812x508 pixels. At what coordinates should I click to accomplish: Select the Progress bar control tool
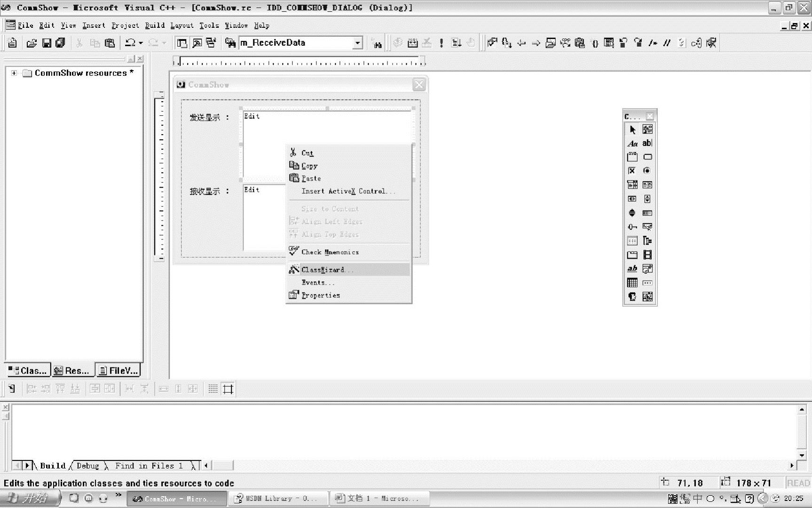(x=647, y=213)
